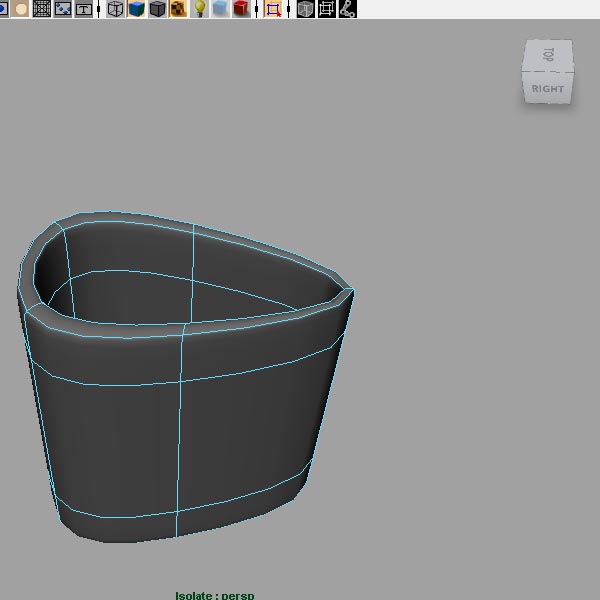Toggle X-ray display mode icon

[x=305, y=8]
